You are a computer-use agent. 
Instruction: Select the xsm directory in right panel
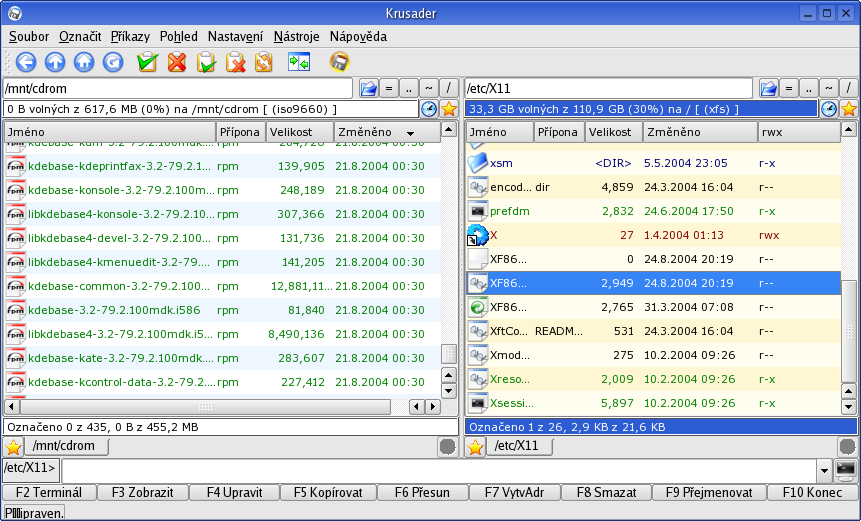coord(653,163)
